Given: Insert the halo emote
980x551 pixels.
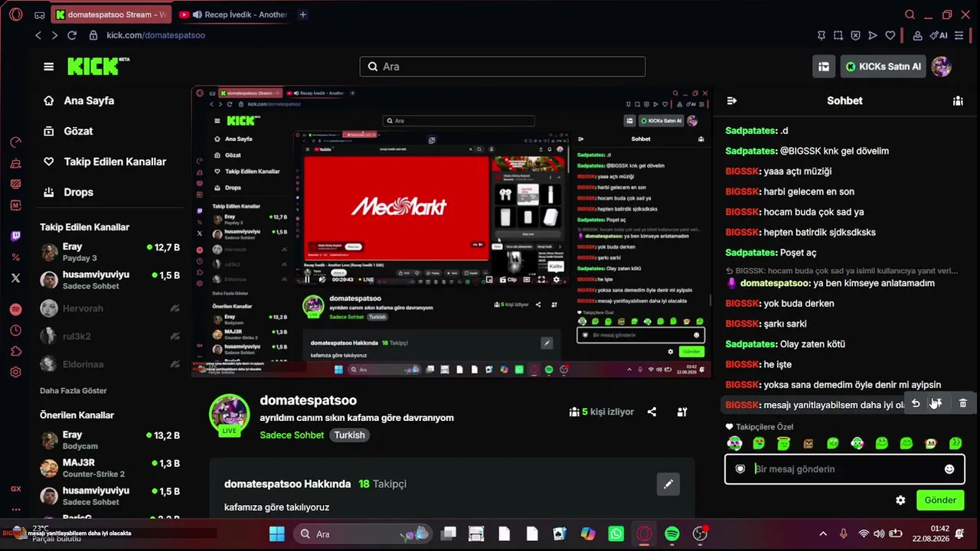Looking at the screenshot, I should click(783, 443).
